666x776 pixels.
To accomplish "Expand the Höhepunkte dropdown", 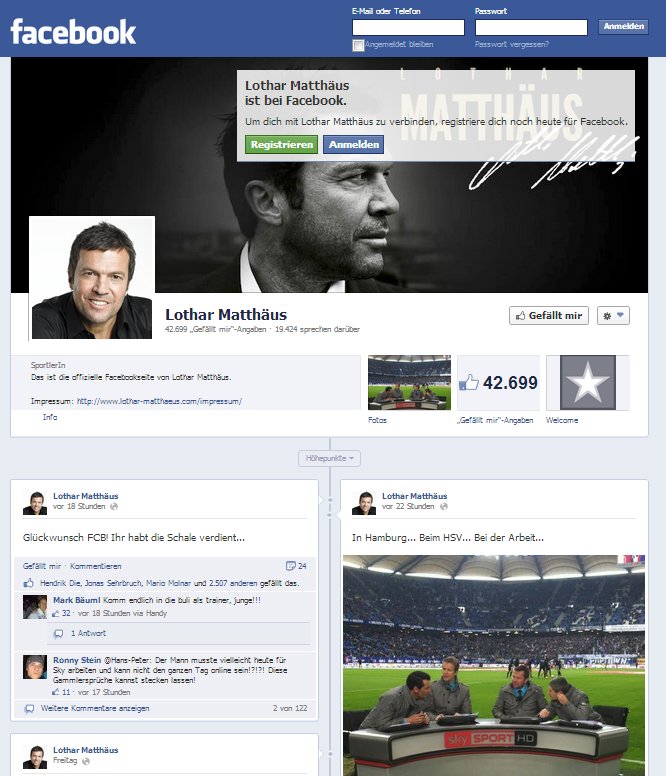I will (330, 458).
